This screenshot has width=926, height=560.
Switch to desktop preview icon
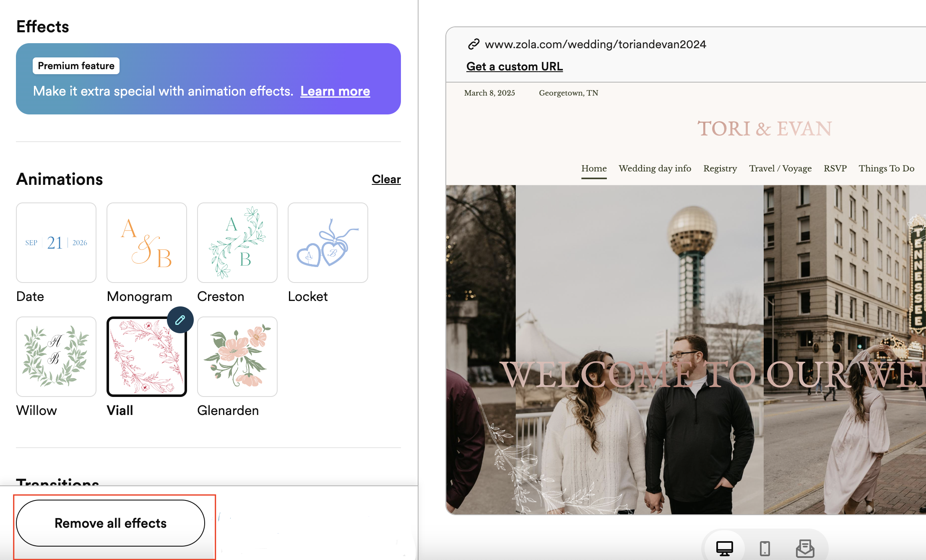coord(724,548)
